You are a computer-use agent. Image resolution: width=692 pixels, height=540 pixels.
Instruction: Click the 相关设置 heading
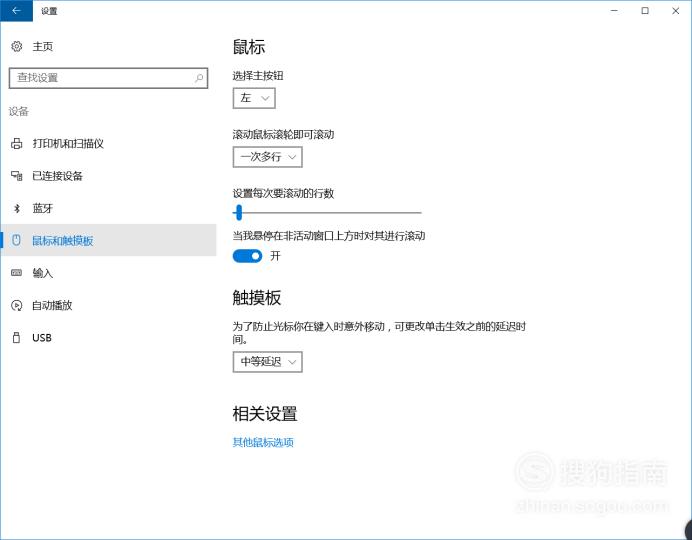tap(265, 414)
